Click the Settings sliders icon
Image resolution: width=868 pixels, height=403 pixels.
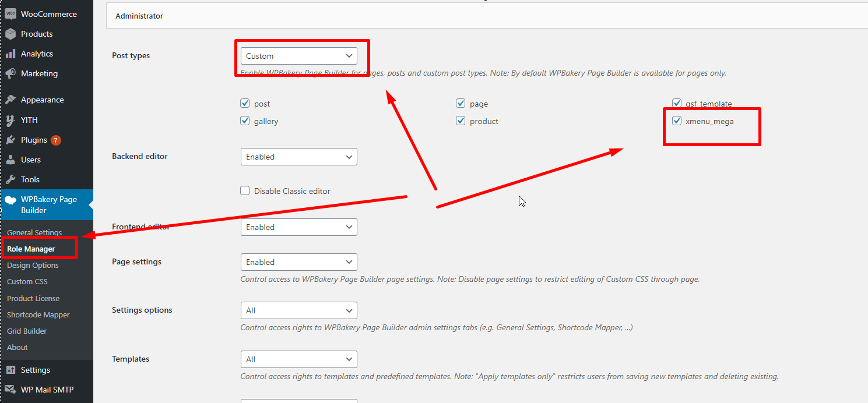pos(10,370)
